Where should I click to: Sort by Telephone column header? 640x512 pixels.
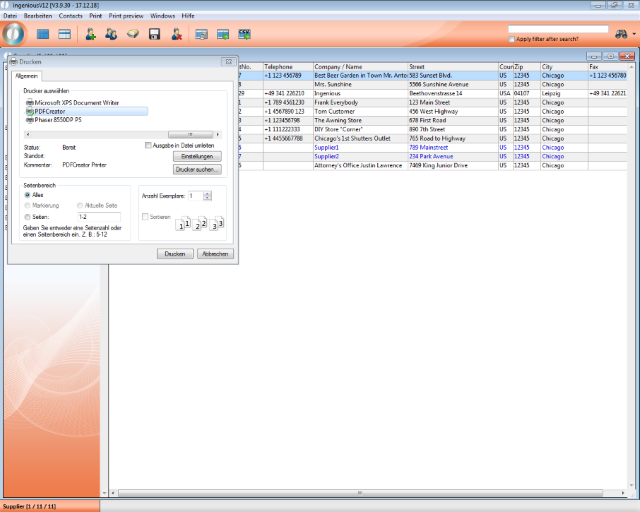coord(288,67)
